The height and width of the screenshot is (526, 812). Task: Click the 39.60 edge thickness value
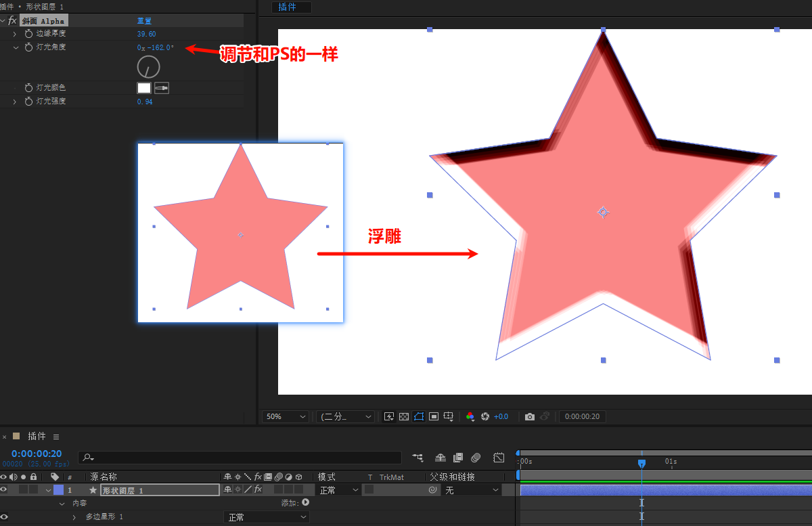146,34
